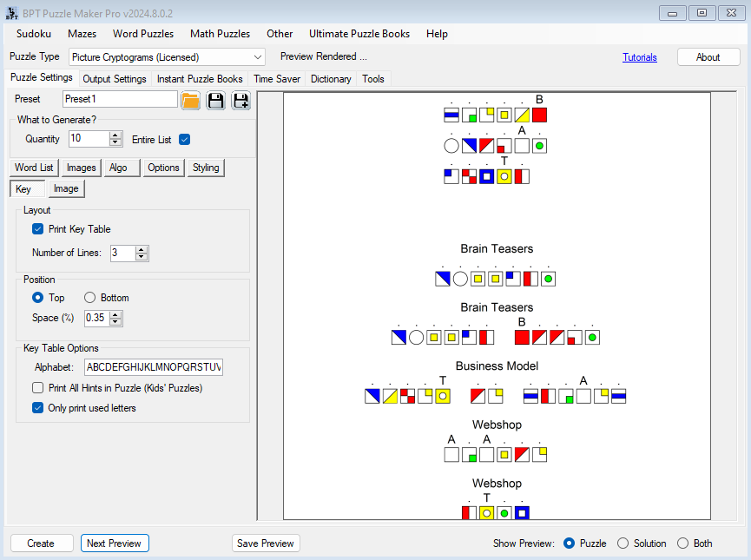The height and width of the screenshot is (560, 751).
Task: Open the Styling sub-tab
Action: 206,168
